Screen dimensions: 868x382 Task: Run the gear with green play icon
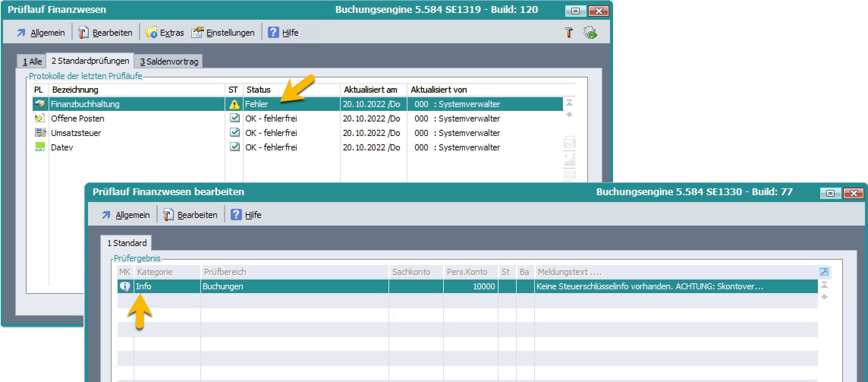[590, 33]
